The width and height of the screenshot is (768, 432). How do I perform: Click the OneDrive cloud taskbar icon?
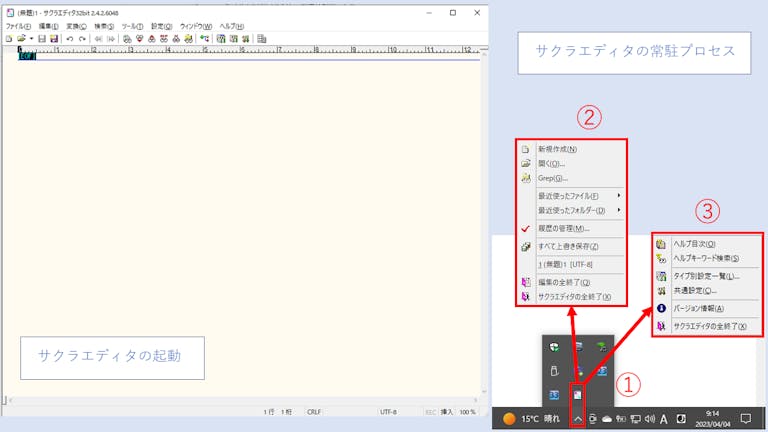coord(607,419)
